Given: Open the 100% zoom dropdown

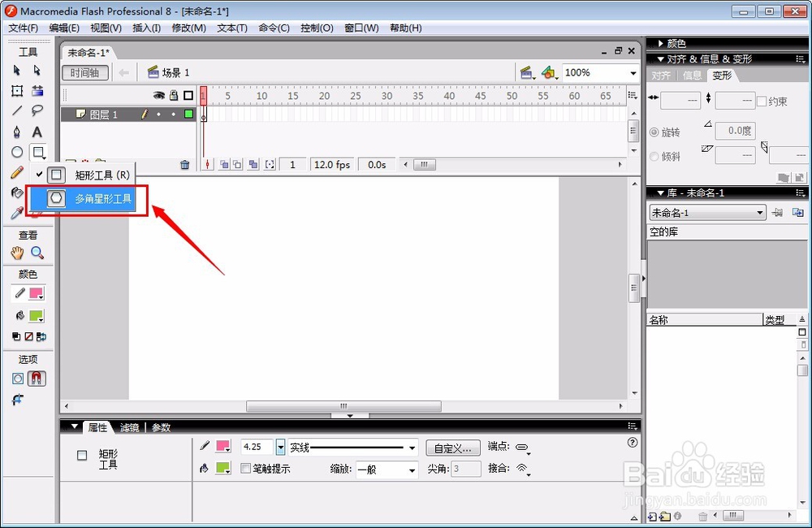Looking at the screenshot, I should (x=633, y=73).
